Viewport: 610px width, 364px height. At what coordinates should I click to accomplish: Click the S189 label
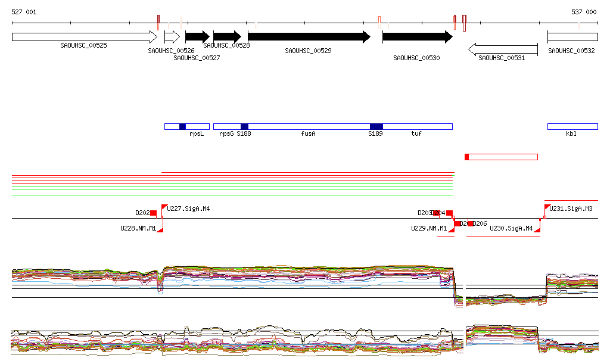pyautogui.click(x=375, y=133)
